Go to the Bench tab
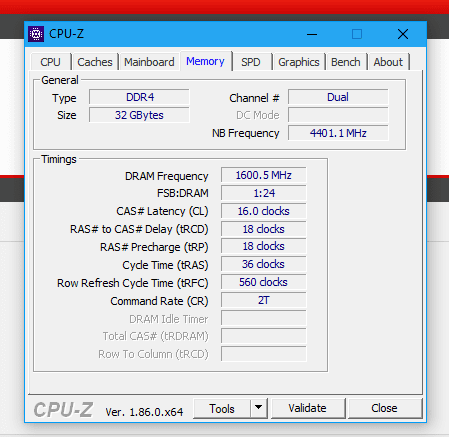Screen dimensions: 449x437 point(346,62)
